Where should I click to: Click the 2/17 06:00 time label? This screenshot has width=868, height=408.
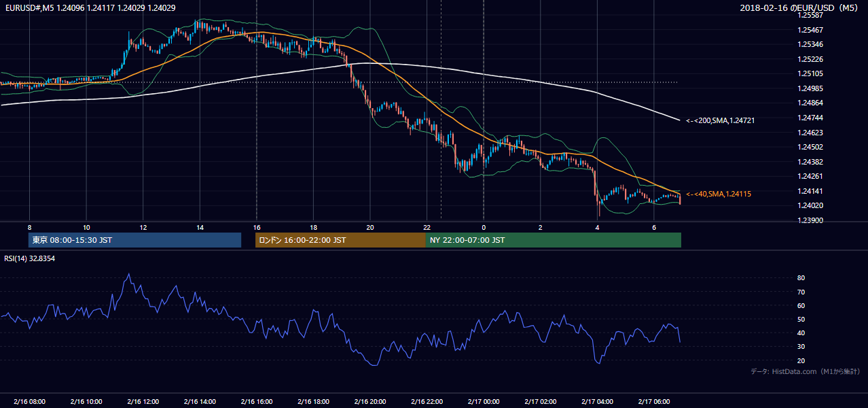click(653, 402)
